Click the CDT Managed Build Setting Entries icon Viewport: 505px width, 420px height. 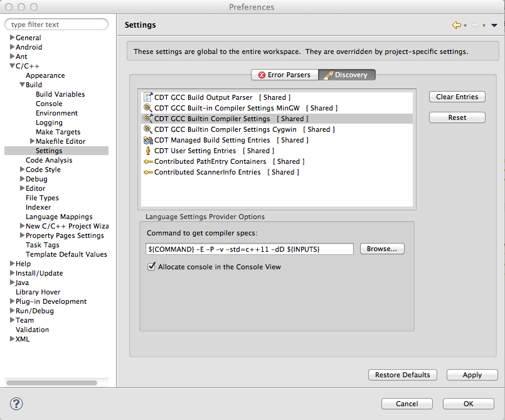click(148, 140)
